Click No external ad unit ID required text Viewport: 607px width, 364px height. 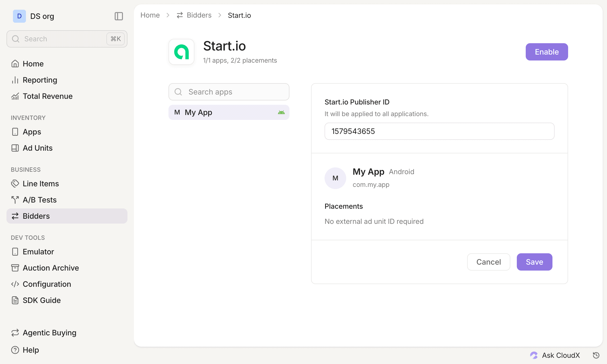click(x=374, y=221)
